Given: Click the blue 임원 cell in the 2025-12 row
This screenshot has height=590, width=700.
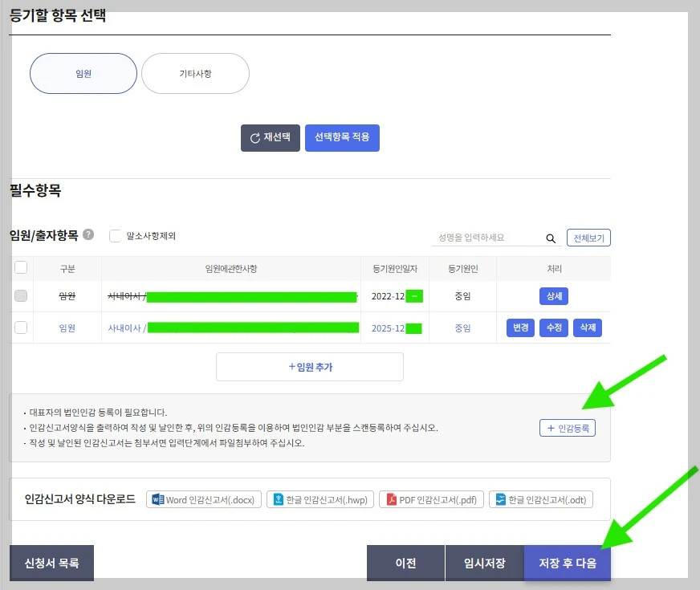Looking at the screenshot, I should coord(67,328).
